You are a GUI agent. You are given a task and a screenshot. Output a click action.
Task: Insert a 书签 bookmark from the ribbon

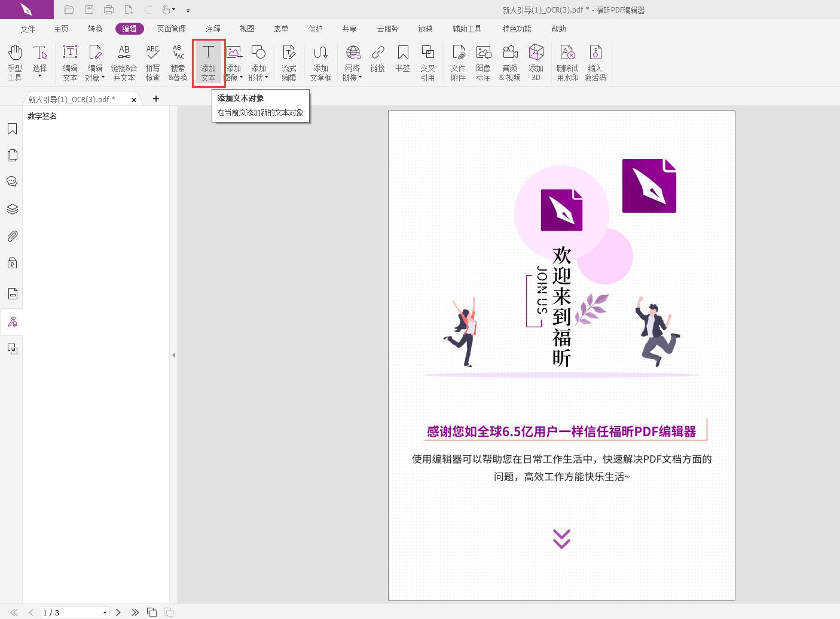click(x=403, y=62)
